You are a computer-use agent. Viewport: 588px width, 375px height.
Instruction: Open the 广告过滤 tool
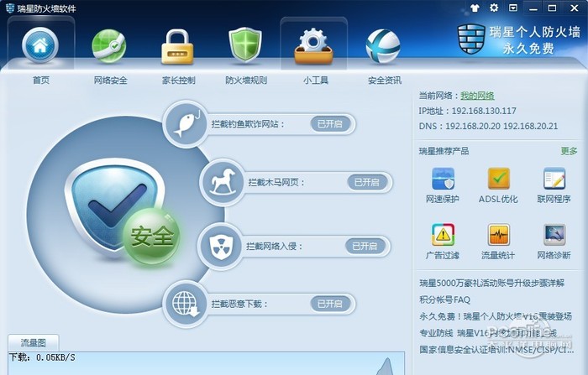[443, 235]
